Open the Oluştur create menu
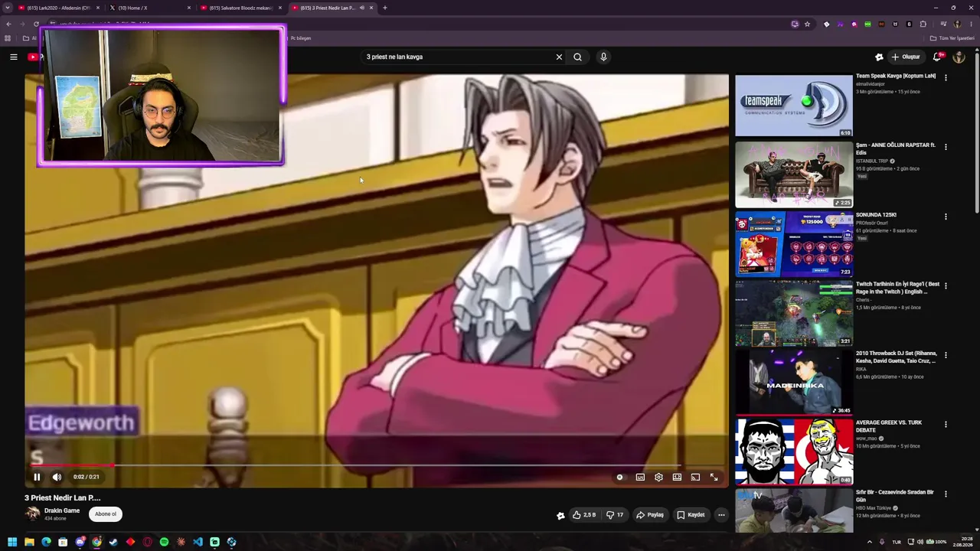Image resolution: width=980 pixels, height=551 pixels. tap(906, 57)
